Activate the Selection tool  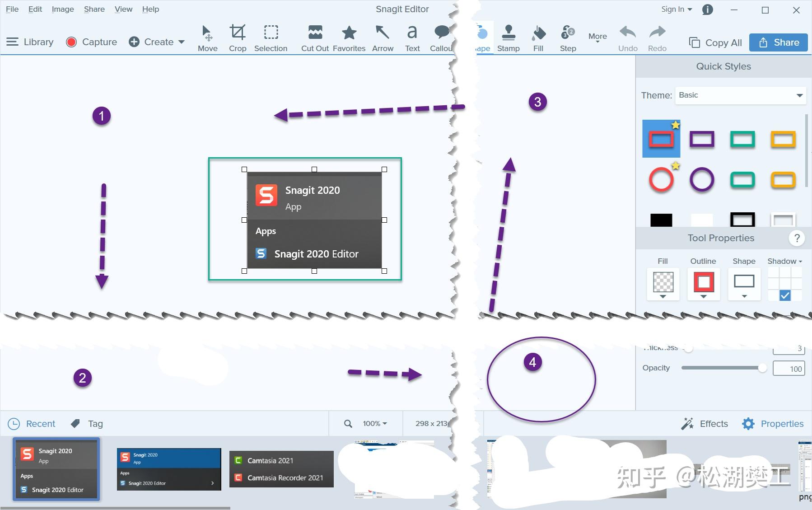tap(271, 38)
